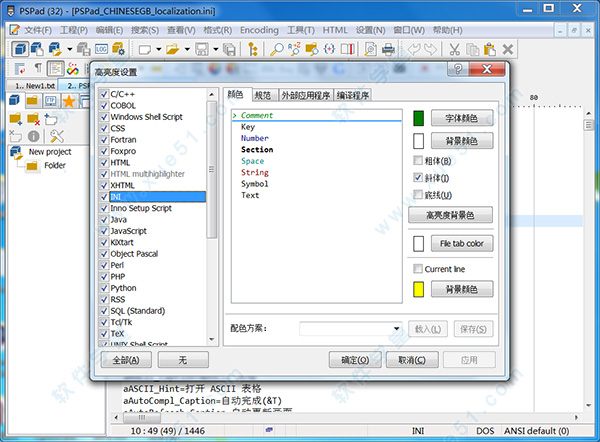
Task: Click the save all files icon
Action: click(229, 49)
